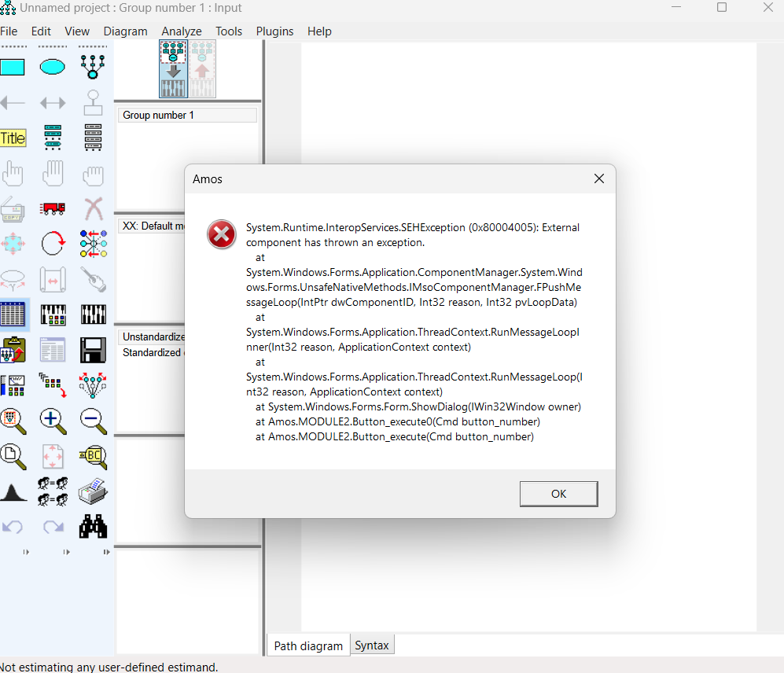
Task: Click Resize path diagram to fit page
Action: tap(53, 457)
